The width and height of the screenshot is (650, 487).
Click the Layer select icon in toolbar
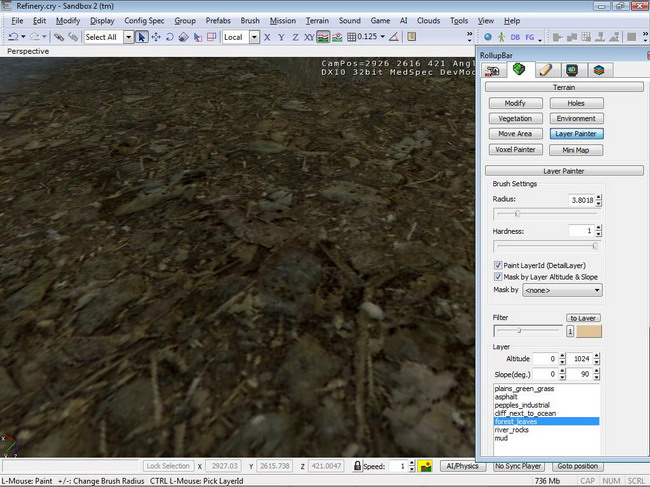tap(411, 37)
